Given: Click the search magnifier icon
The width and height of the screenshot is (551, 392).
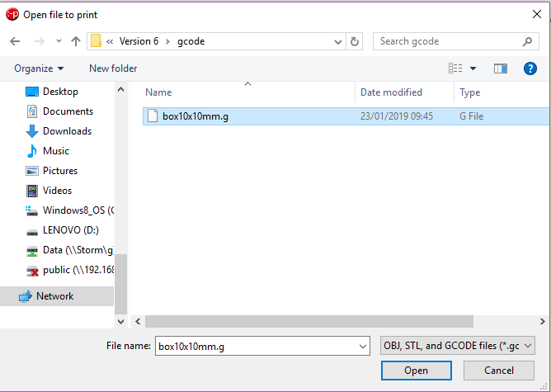Looking at the screenshot, I should pos(528,41).
